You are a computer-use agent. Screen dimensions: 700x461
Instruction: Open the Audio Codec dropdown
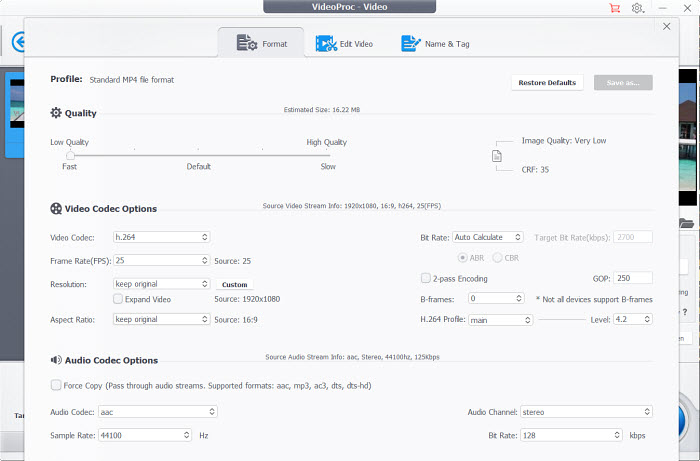tap(158, 411)
